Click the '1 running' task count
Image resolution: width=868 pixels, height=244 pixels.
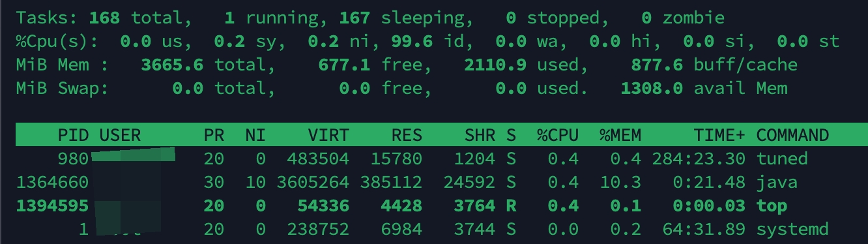tap(276, 18)
